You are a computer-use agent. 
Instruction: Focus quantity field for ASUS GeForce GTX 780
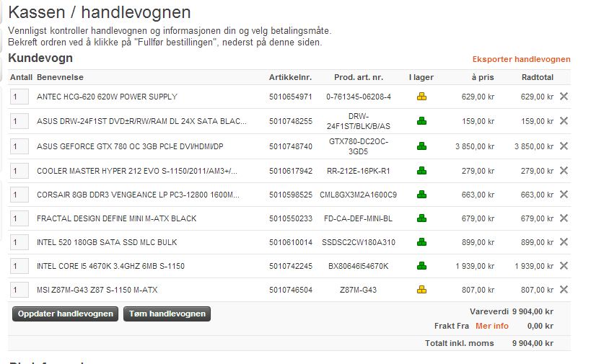tap(19, 146)
